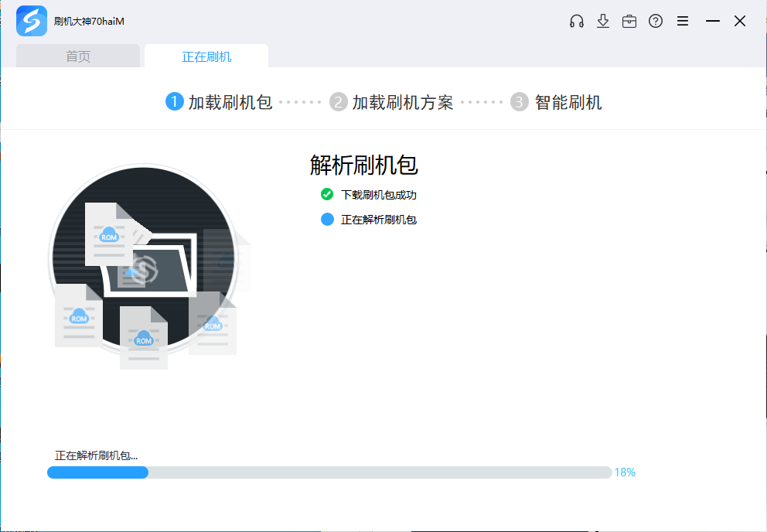This screenshot has height=532, width=767.
Task: Click the step 1 blue circle
Action: (175, 102)
